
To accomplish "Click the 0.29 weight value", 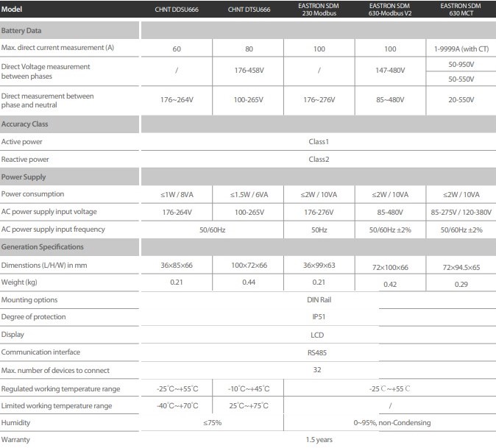I will pyautogui.click(x=461, y=285).
